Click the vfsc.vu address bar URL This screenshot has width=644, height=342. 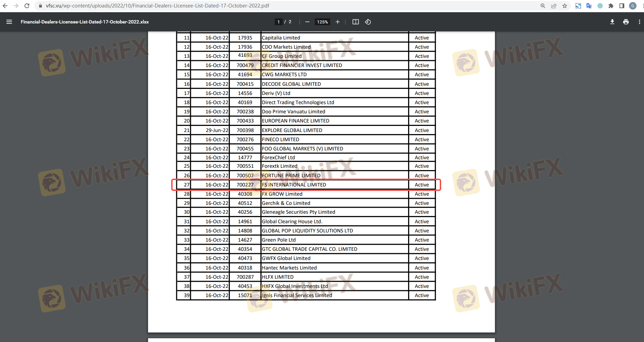tap(157, 6)
